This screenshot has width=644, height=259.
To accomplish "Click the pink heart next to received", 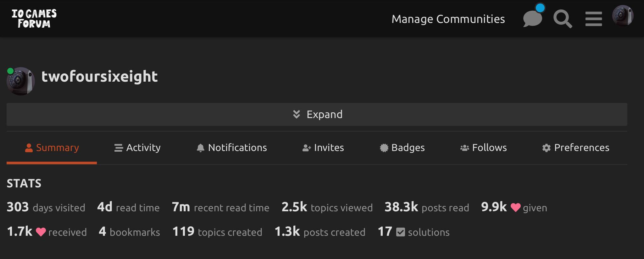I will [41, 232].
